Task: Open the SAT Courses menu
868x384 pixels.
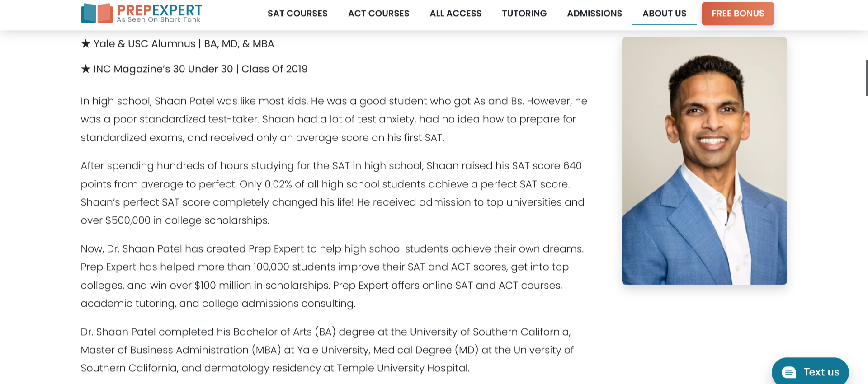Action: 297,14
